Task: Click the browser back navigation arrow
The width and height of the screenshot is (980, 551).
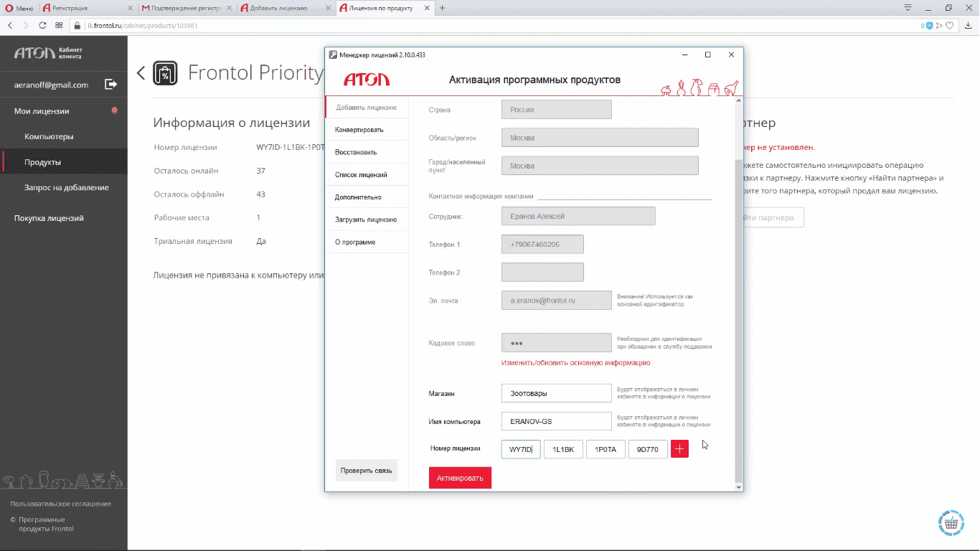Action: [x=10, y=25]
